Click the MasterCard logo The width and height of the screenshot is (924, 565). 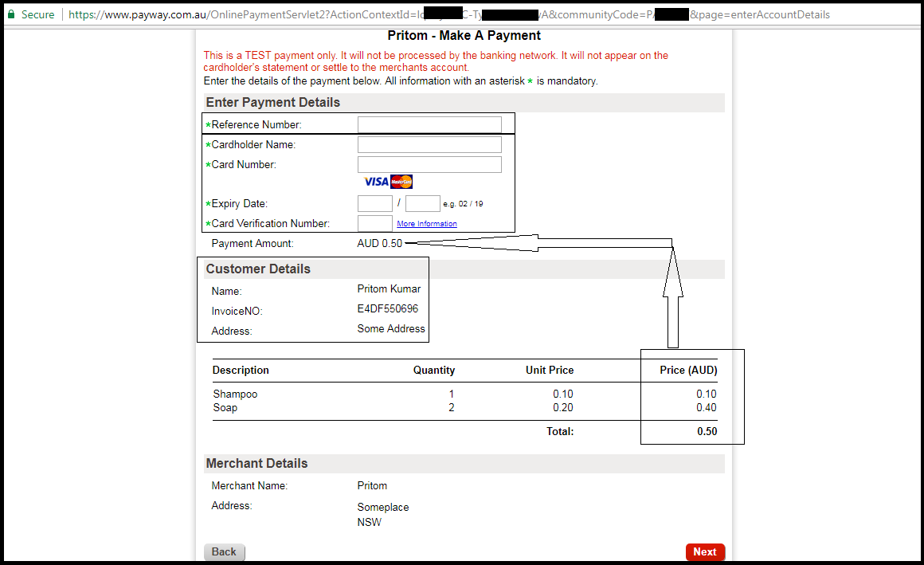point(401,182)
